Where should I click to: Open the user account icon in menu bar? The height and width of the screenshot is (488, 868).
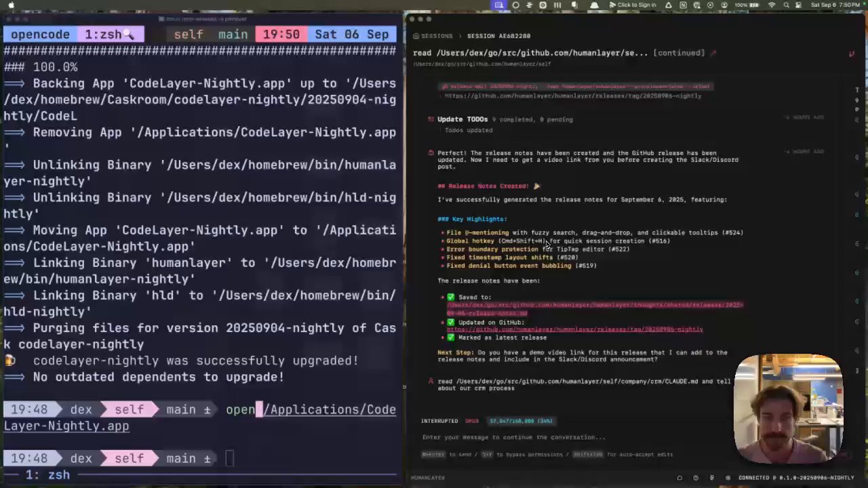coord(724,5)
